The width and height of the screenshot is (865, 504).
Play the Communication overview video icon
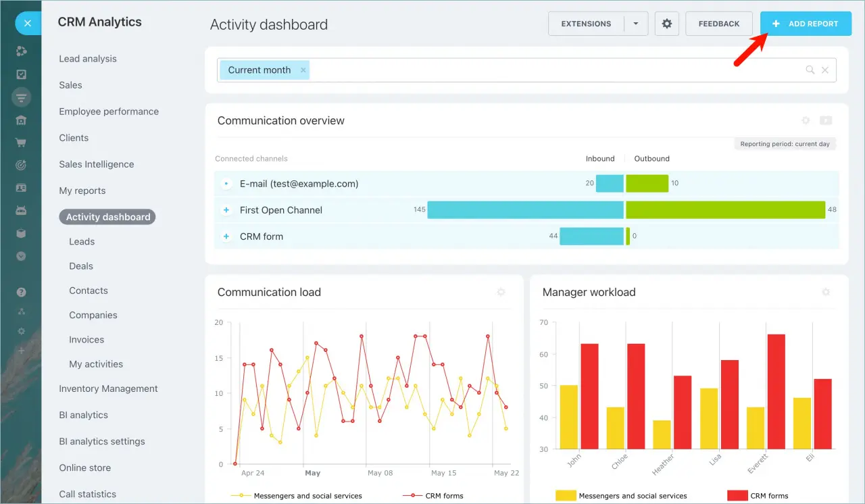click(x=826, y=121)
